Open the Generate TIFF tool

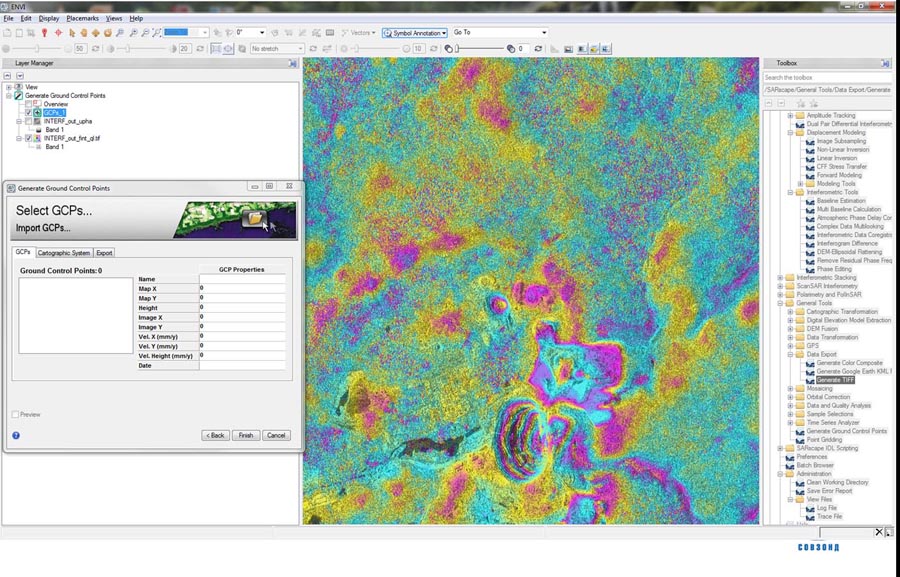[x=835, y=380]
